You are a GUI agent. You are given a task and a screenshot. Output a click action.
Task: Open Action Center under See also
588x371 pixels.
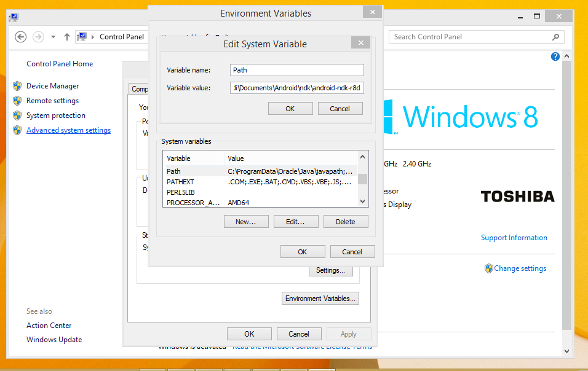click(x=49, y=326)
